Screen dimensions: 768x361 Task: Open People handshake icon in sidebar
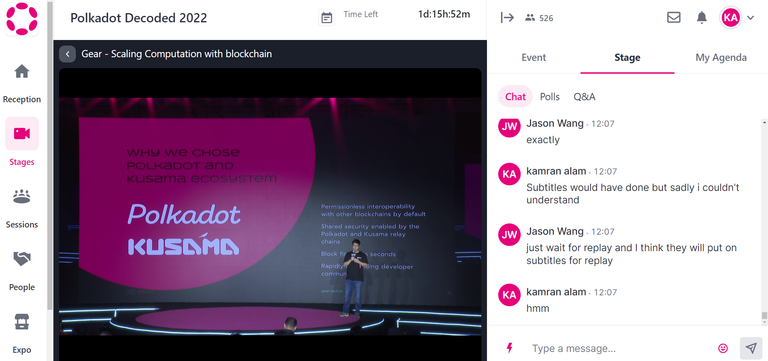pos(22,259)
